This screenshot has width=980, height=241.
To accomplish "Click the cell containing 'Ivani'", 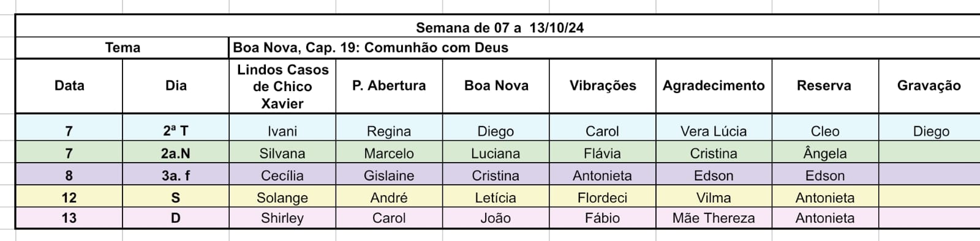I will click(282, 130).
